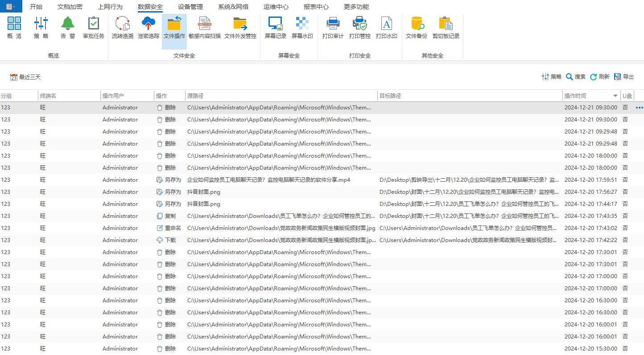Viewport: 644px width, 355px height.
Task: Open 屏幕记录 screen recording
Action: click(276, 28)
